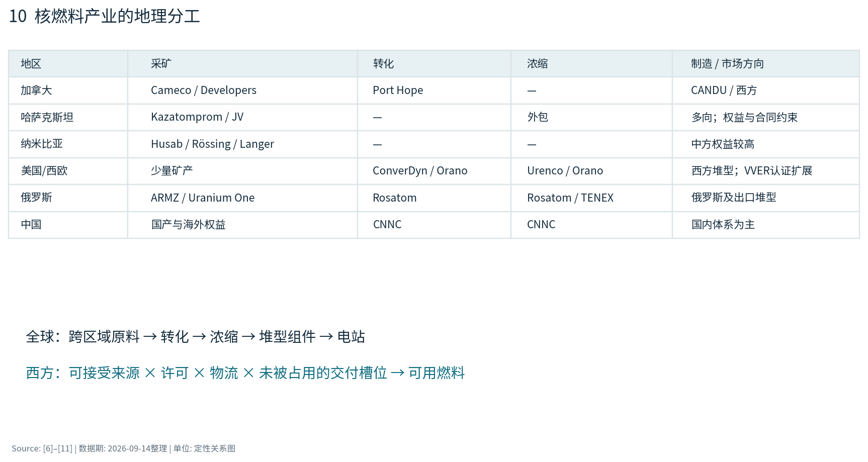The image size is (868, 462).
Task: Click the 全球 supply chain flow line
Action: [x=196, y=336]
